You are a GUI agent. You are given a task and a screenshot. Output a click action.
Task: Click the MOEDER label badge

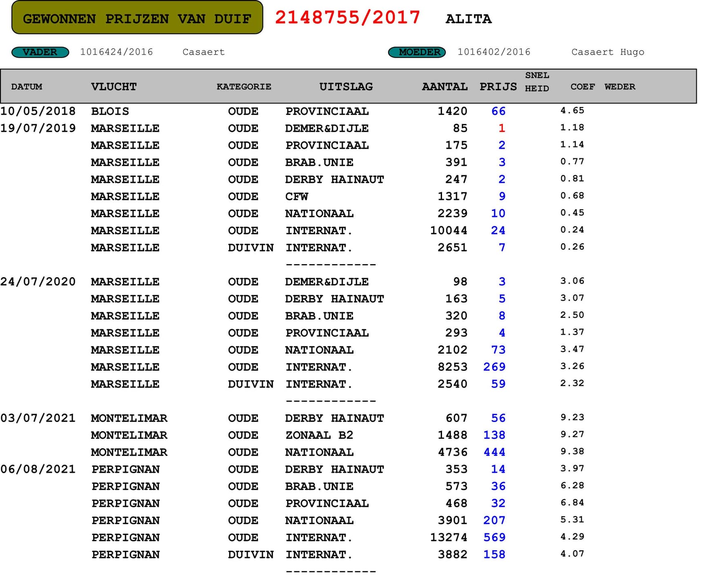coord(417,52)
